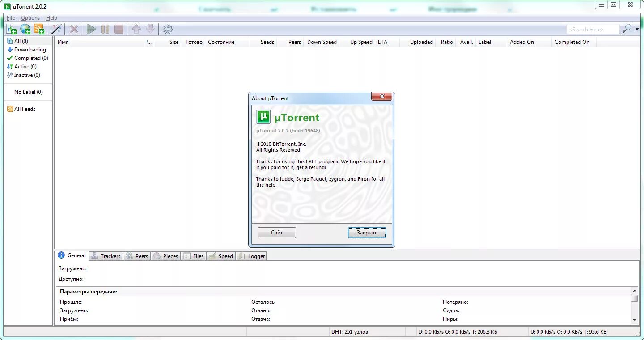Image resolution: width=644 pixels, height=340 pixels.
Task: Sort by the Peers column header
Action: click(290, 42)
